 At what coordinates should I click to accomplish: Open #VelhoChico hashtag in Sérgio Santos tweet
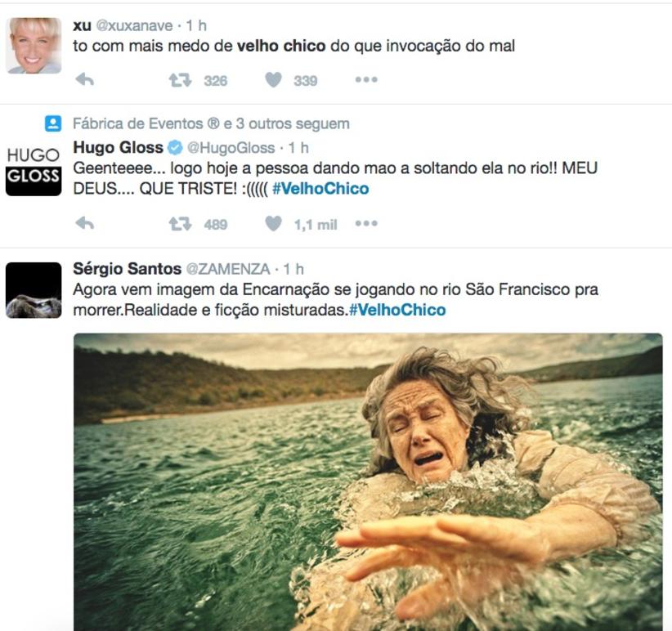coord(397,310)
